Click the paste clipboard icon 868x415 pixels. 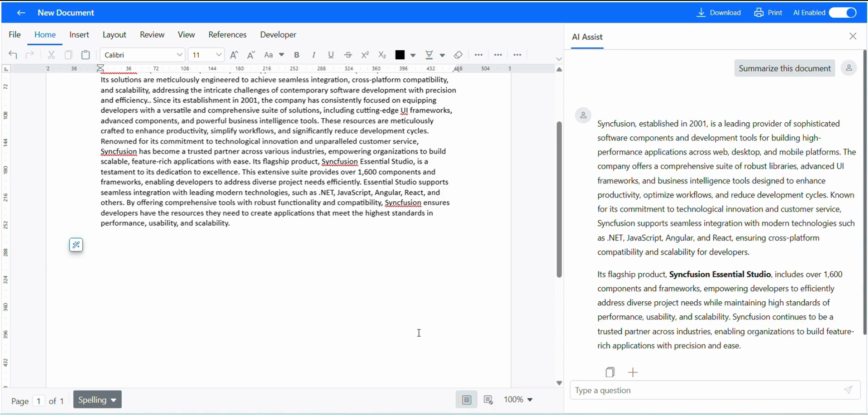(86, 55)
